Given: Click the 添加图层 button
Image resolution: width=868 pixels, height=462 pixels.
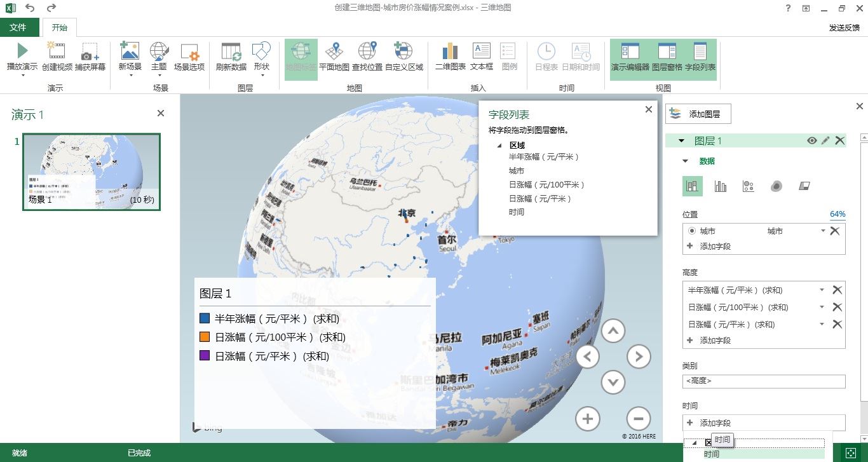Looking at the screenshot, I should tap(698, 114).
